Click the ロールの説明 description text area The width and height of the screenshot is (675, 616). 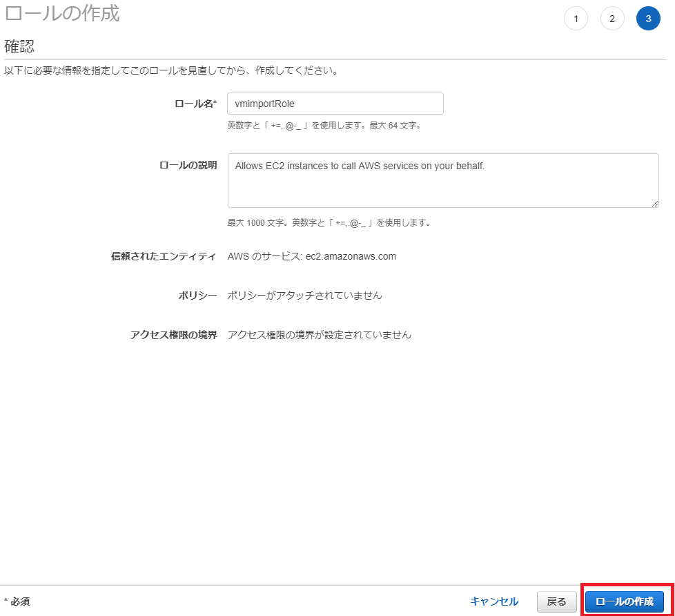click(443, 180)
